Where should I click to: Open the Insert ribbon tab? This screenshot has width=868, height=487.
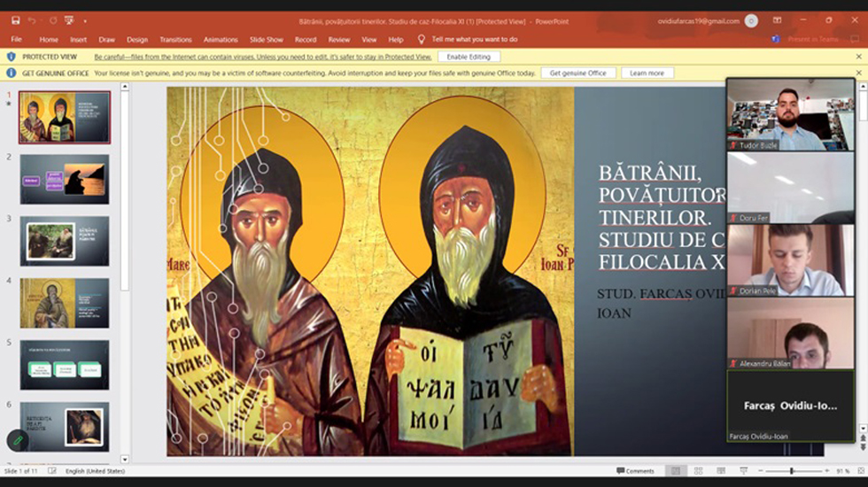point(78,39)
